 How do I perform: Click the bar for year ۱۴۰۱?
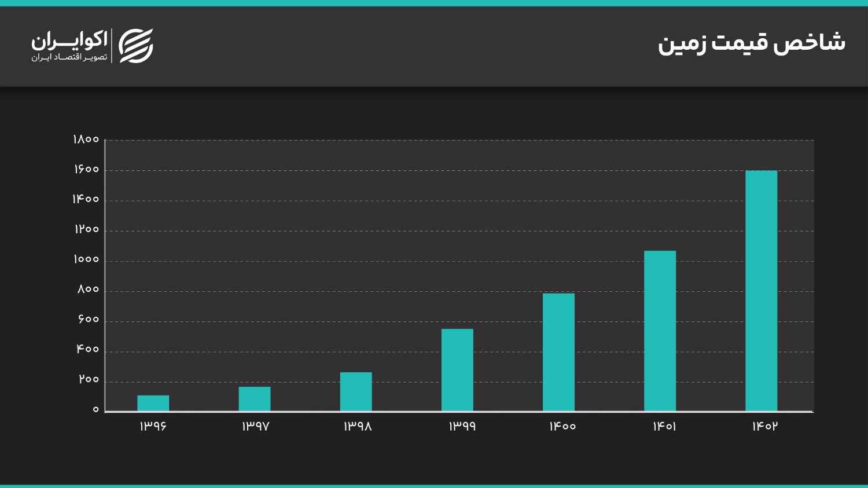tap(660, 331)
